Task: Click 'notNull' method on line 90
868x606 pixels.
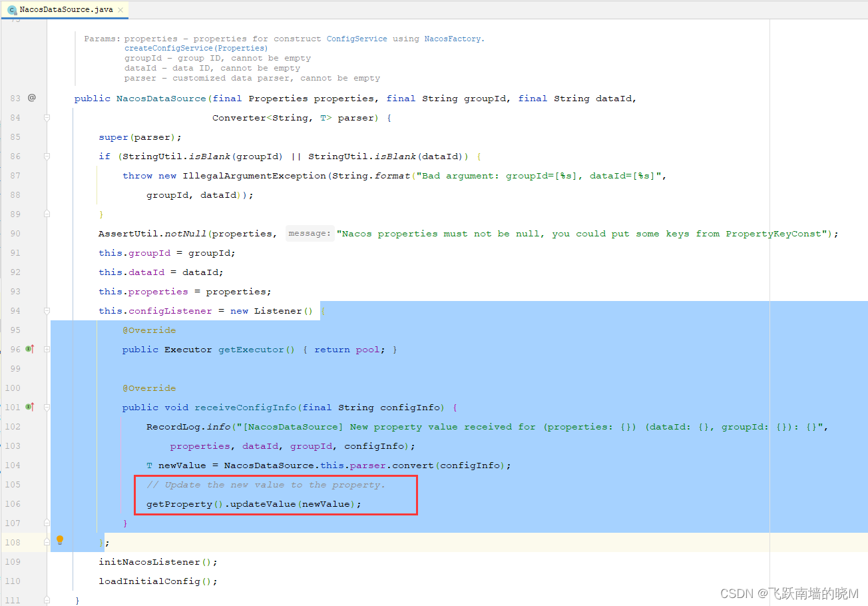Action: click(x=185, y=234)
